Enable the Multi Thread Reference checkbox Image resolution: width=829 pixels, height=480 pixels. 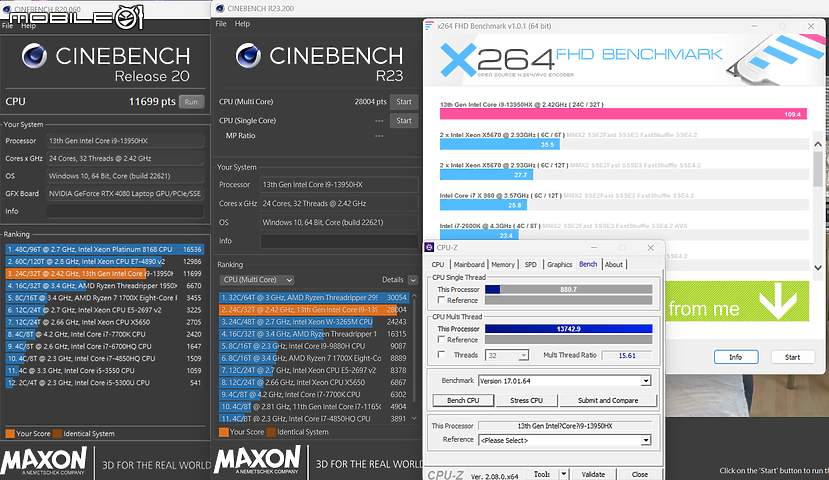tap(441, 339)
